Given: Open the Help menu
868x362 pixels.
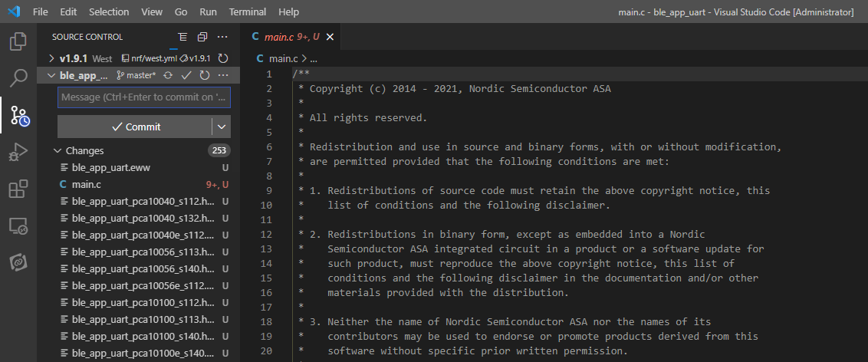Looking at the screenshot, I should click(x=289, y=12).
